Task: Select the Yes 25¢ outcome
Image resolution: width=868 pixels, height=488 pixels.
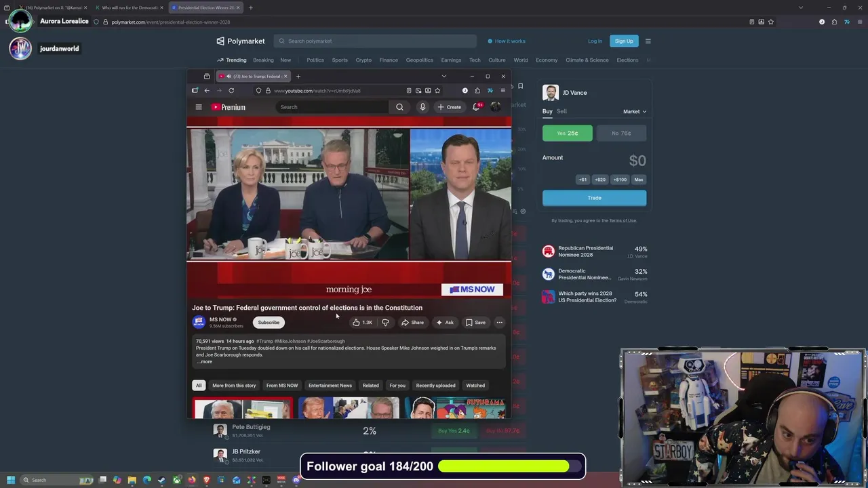Action: pyautogui.click(x=568, y=133)
